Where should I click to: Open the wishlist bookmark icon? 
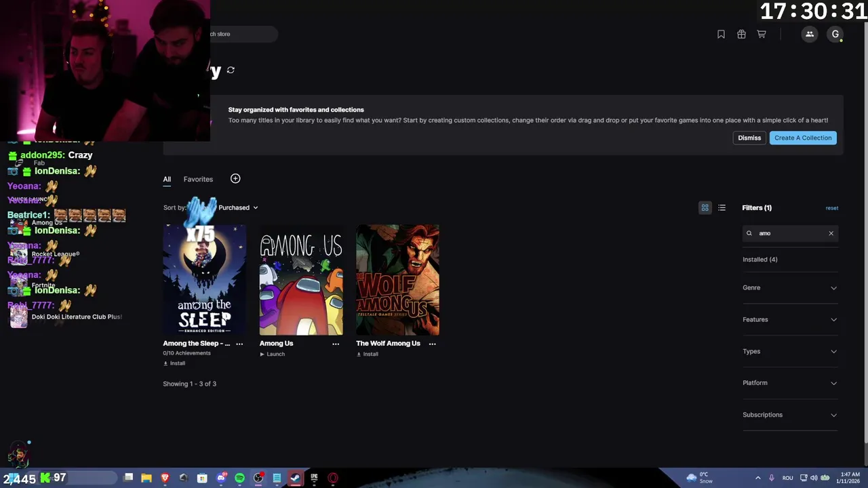[721, 34]
